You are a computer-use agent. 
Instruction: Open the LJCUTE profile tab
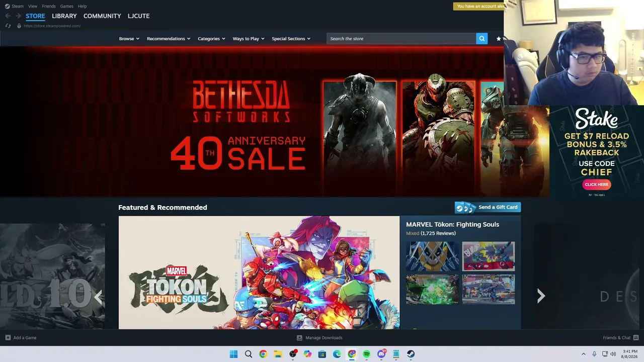coord(138,16)
